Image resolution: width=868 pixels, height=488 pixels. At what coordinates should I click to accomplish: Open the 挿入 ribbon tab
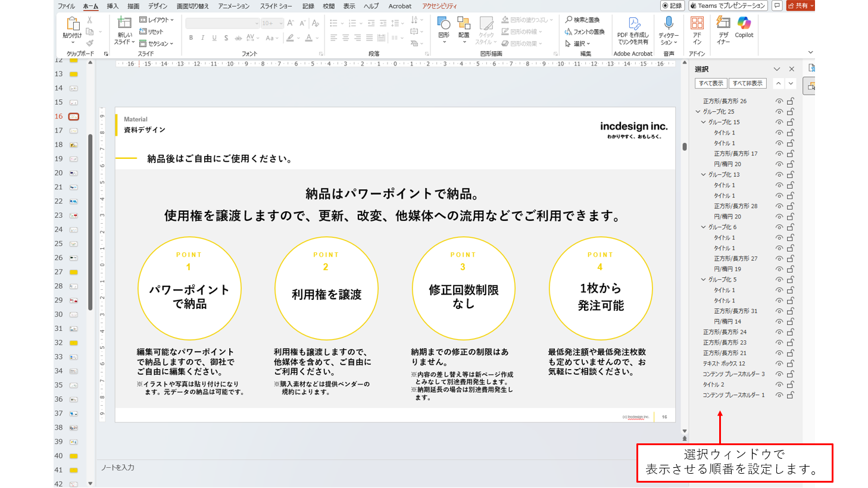click(113, 6)
